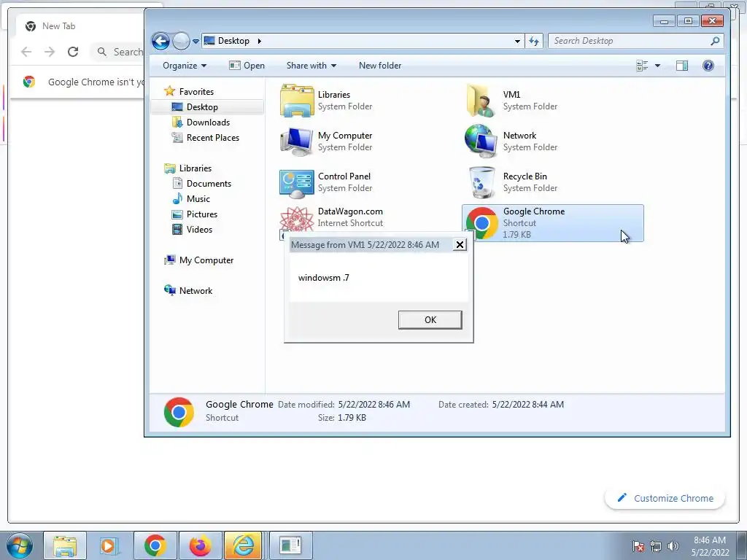Screen dimensions: 747x560
Task: Select the My Computer icon in file list
Action: coord(297,141)
